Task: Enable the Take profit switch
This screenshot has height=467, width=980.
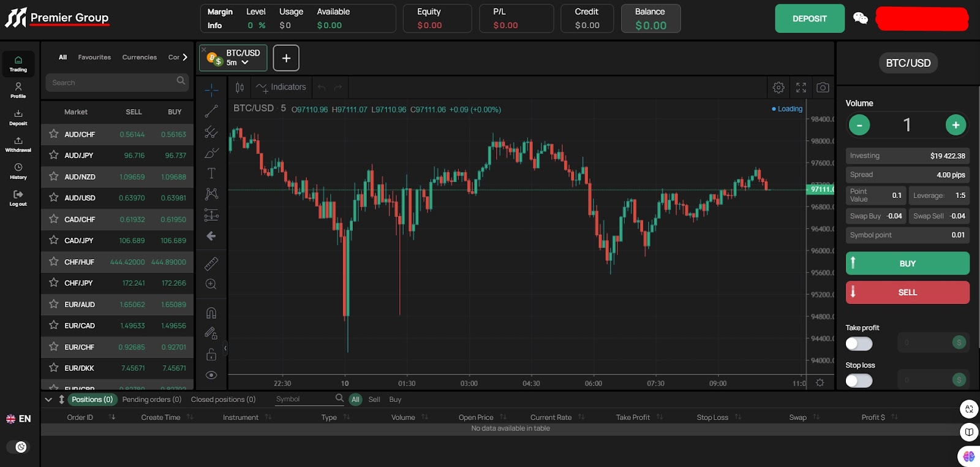Action: 859,344
